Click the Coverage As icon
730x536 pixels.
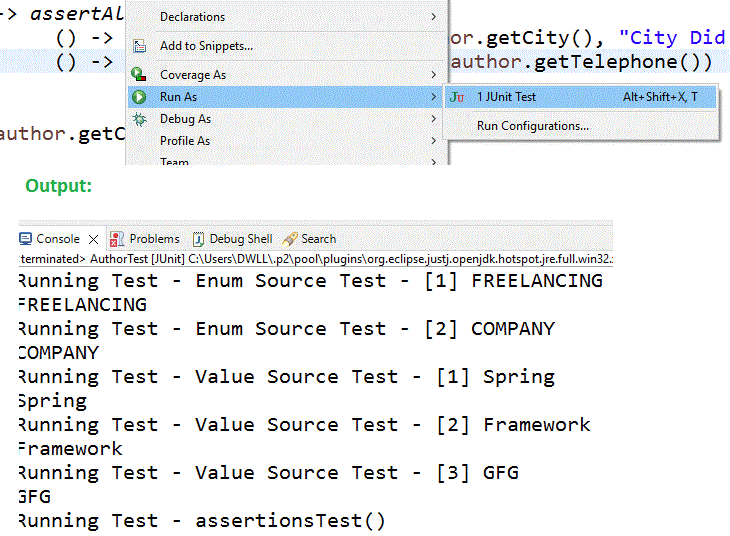(x=139, y=75)
